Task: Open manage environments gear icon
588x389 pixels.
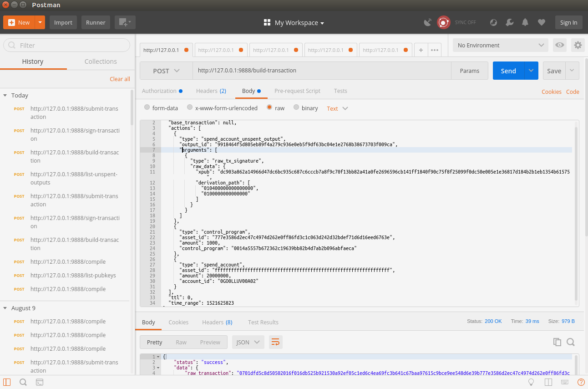Action: coord(578,45)
